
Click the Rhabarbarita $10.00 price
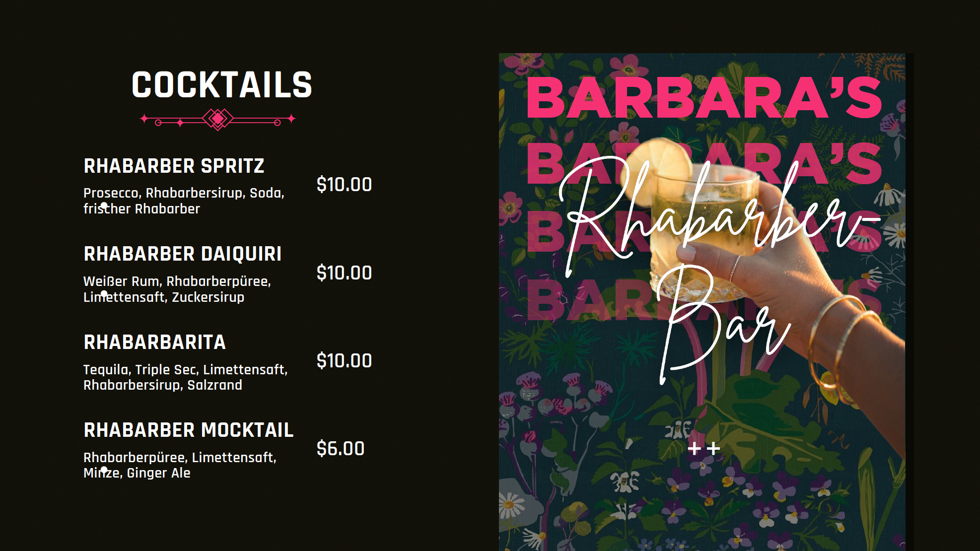(x=344, y=361)
